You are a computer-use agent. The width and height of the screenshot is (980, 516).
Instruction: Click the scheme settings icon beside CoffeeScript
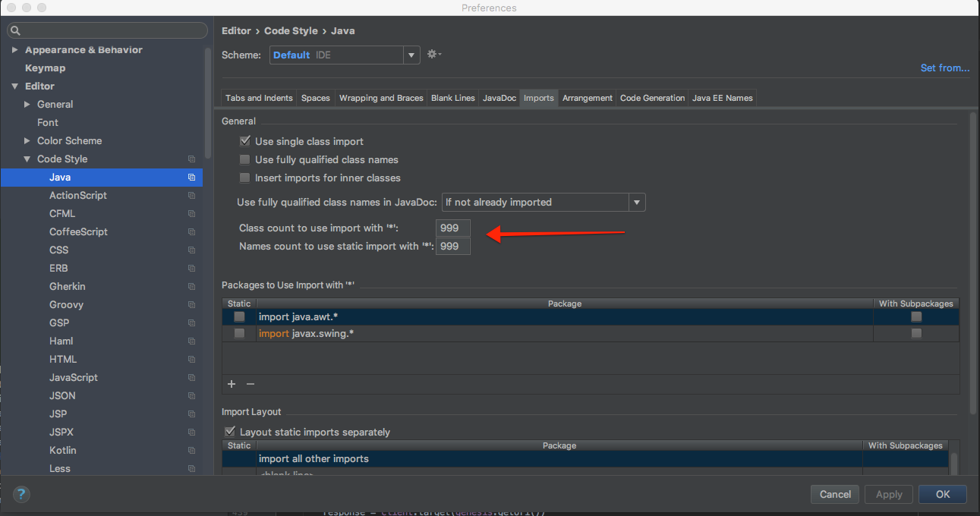click(191, 232)
